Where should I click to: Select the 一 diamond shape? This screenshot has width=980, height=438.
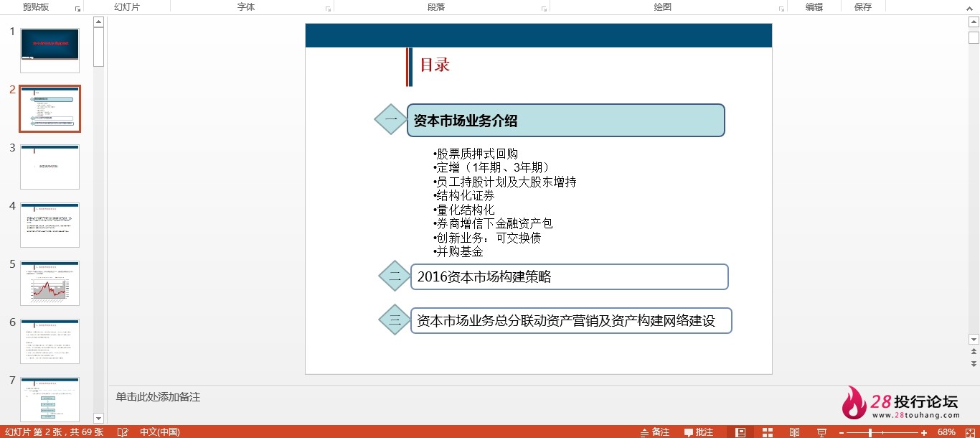[x=391, y=119]
